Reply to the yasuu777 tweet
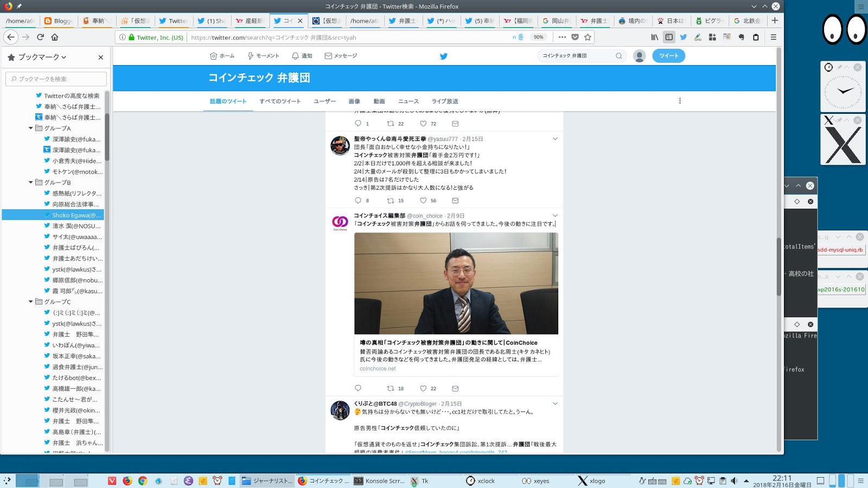The height and width of the screenshot is (488, 868). [x=358, y=201]
